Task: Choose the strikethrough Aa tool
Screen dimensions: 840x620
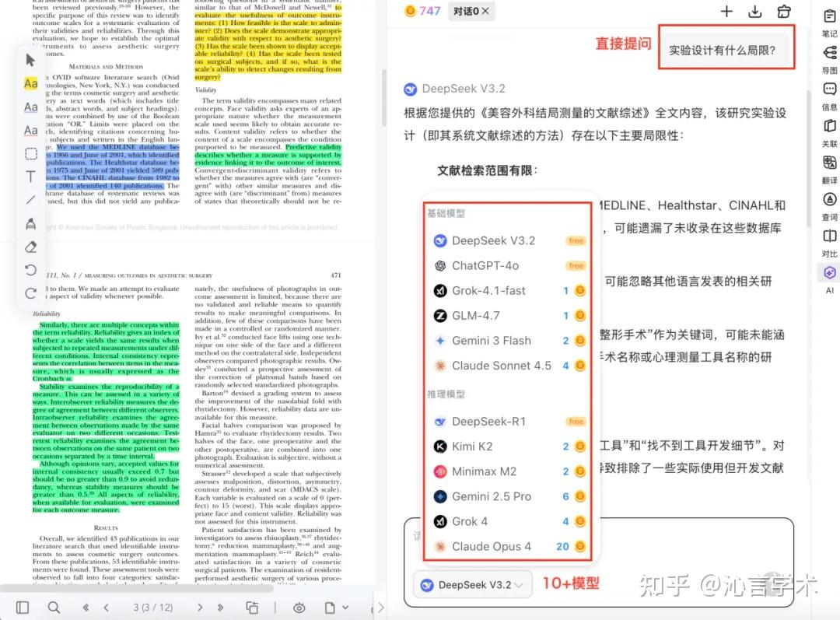Action: coord(30,130)
